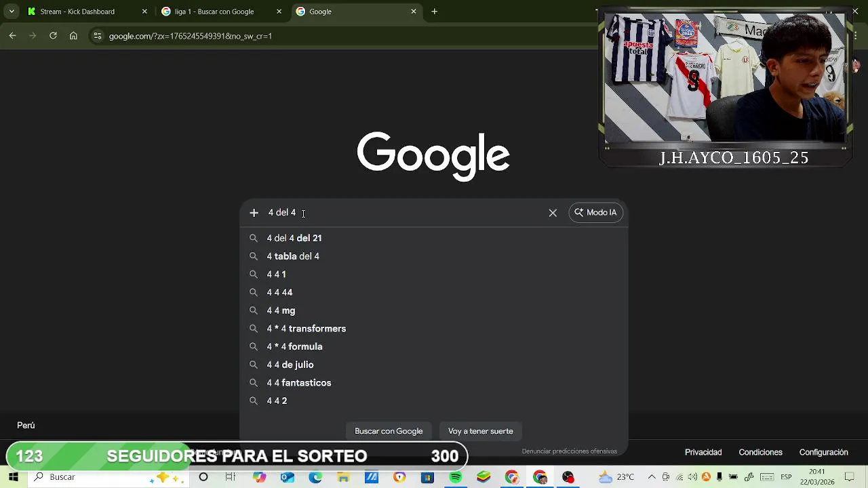Open Modo IA search mode
This screenshot has height=488, width=868.
point(595,213)
